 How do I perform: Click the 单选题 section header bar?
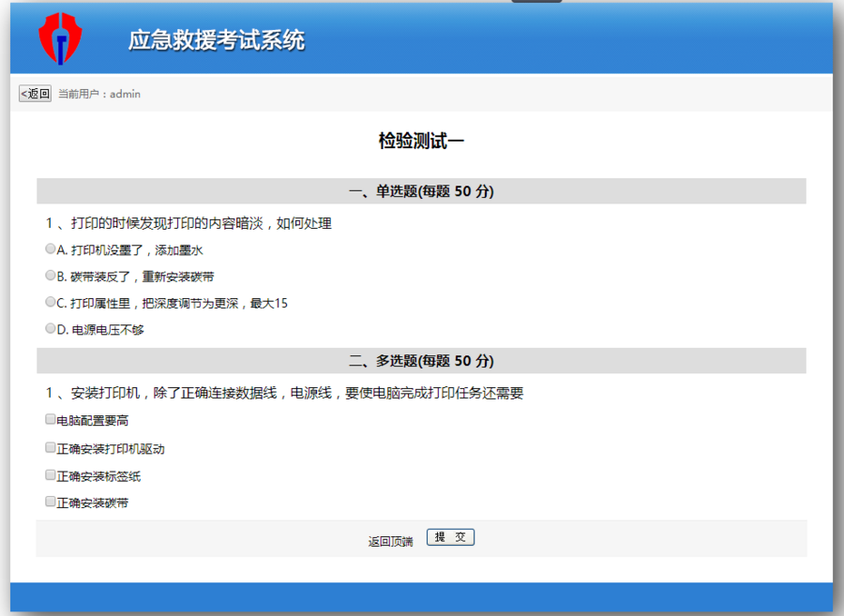click(x=421, y=190)
